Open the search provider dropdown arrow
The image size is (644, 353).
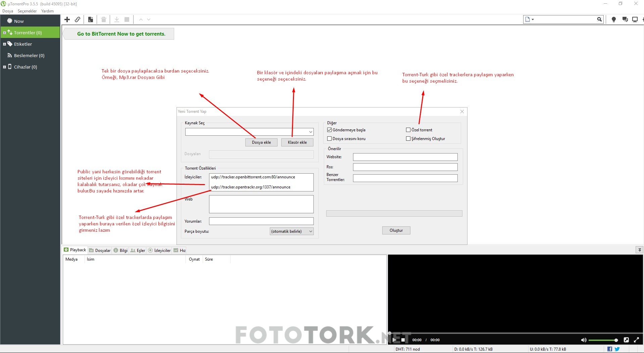[x=533, y=19]
